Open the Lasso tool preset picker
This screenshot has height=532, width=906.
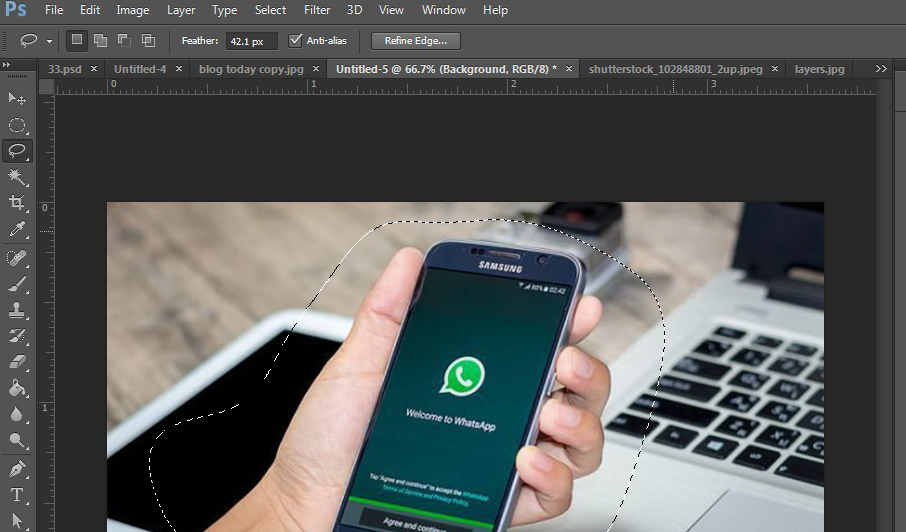(x=49, y=42)
